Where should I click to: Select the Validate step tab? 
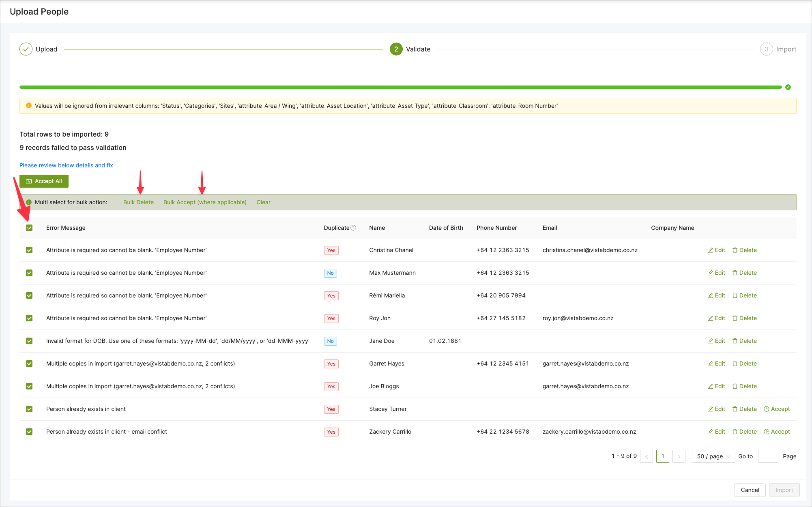[x=410, y=49]
